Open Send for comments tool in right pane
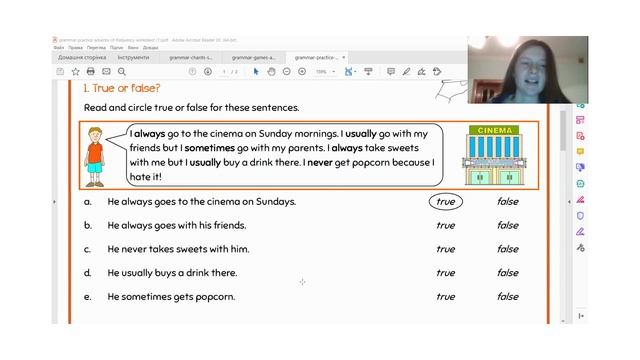The image size is (640, 360). point(580,167)
